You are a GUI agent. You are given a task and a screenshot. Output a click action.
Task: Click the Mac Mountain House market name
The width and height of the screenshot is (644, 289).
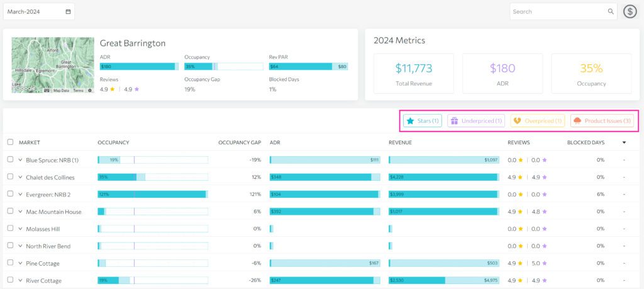point(53,212)
